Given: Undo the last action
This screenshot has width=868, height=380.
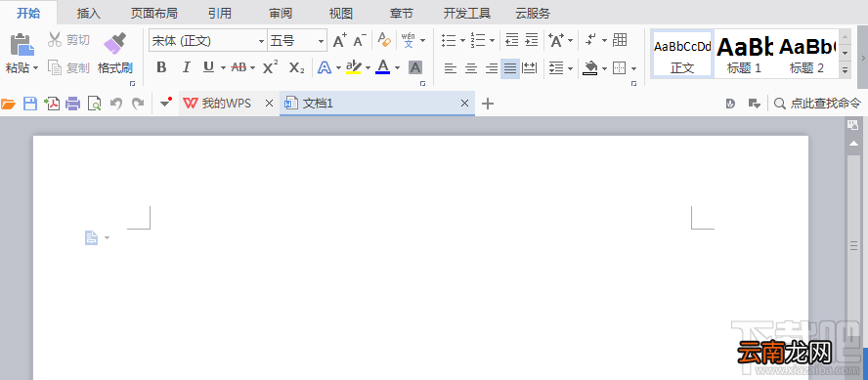Looking at the screenshot, I should click(116, 104).
